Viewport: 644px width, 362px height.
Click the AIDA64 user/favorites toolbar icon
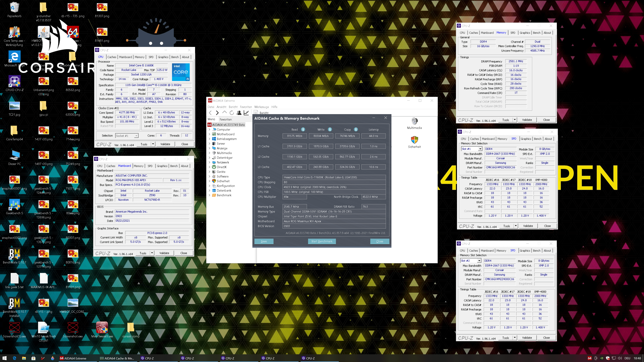(239, 113)
